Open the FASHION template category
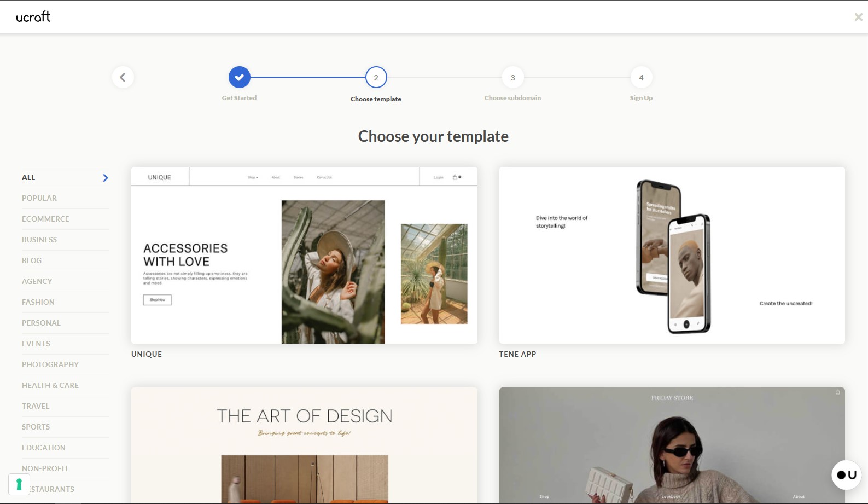Screen dimensions: 868x504 [x=38, y=302]
